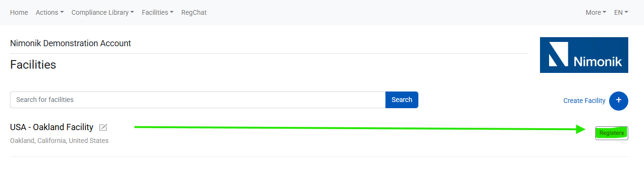Click the white N emblem in logo

[x=558, y=54]
